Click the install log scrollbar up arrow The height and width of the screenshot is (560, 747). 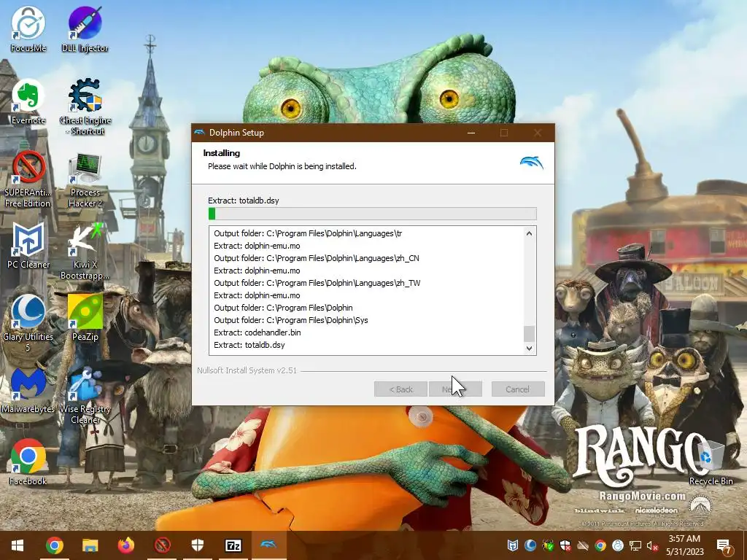click(x=529, y=233)
